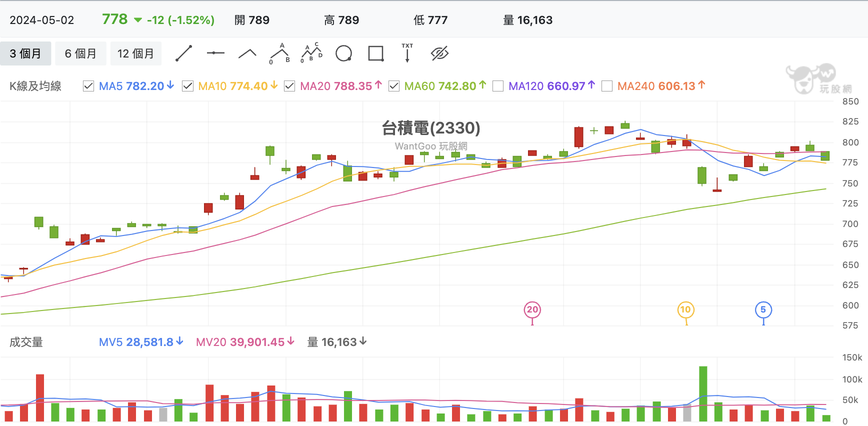868x426 pixels.
Task: Click the 150k volume axis label
Action: (852, 357)
